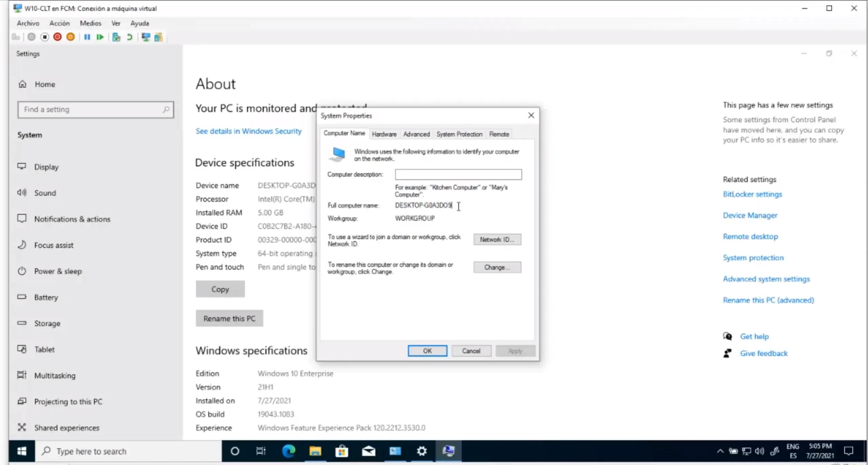Click the Network ID... button
The image size is (868, 465).
(497, 239)
